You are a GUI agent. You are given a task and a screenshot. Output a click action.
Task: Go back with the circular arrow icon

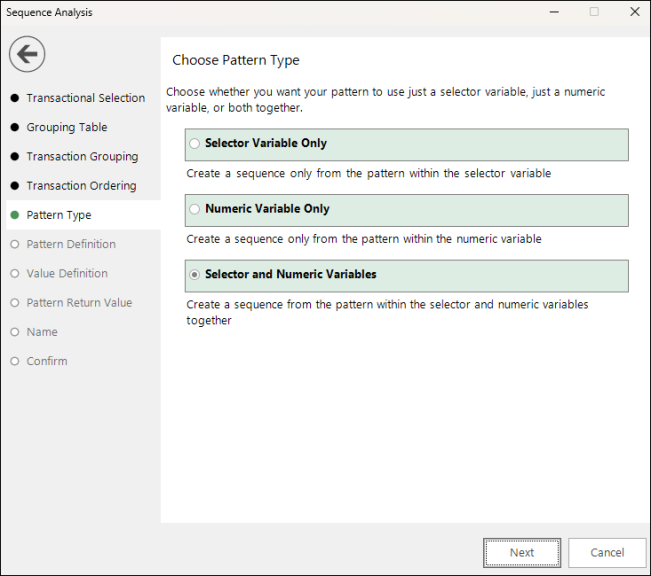tap(27, 54)
